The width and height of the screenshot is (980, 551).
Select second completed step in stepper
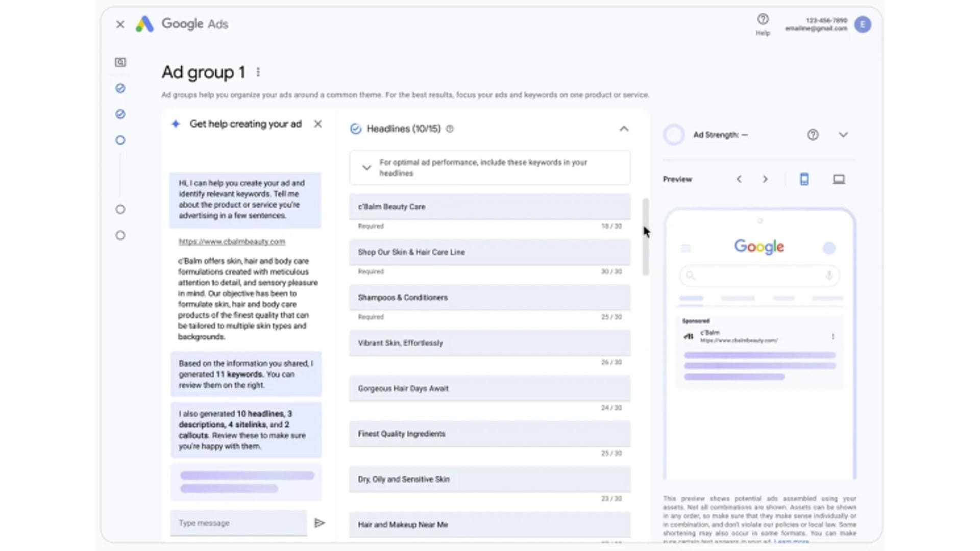120,114
